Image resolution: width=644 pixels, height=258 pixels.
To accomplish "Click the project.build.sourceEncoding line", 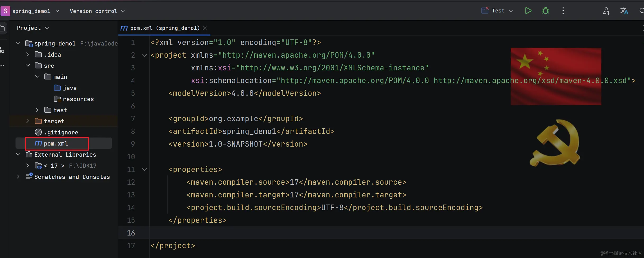I will tap(335, 207).
